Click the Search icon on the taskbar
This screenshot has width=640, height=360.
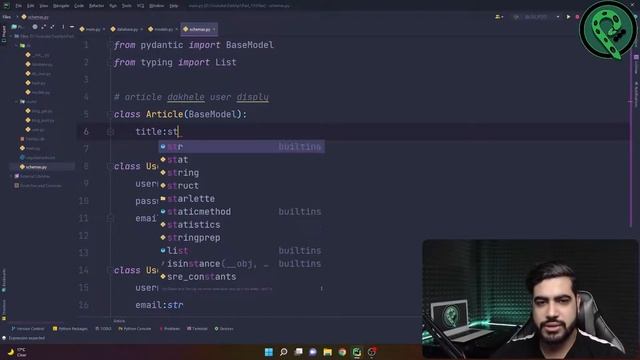pos(283,352)
